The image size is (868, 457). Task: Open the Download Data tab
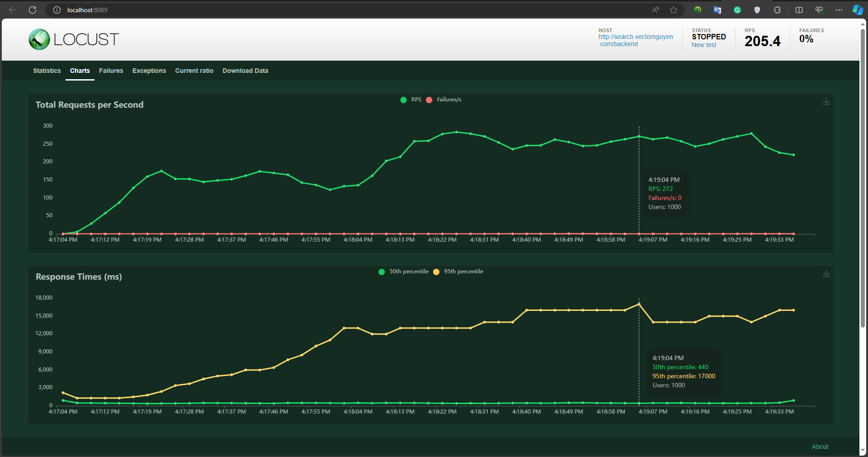(x=245, y=71)
